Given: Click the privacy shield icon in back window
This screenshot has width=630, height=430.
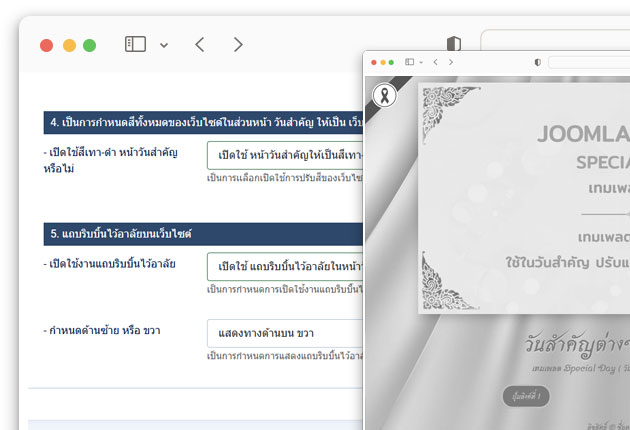Looking at the screenshot, I should (x=454, y=44).
